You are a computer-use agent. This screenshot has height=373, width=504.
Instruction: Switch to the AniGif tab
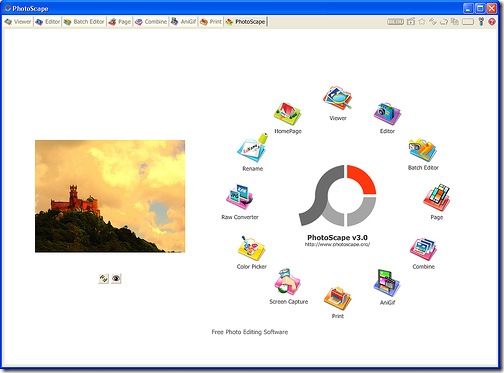pyautogui.click(x=183, y=22)
